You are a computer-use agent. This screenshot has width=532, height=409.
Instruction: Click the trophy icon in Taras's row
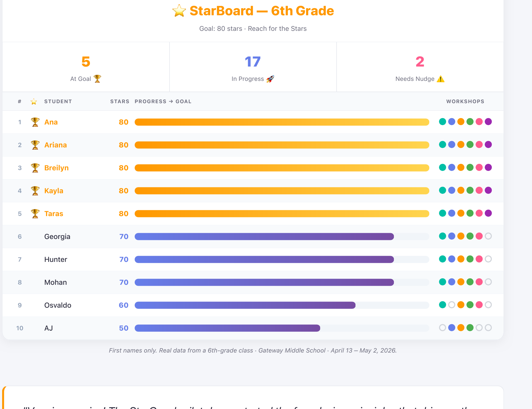(35, 214)
